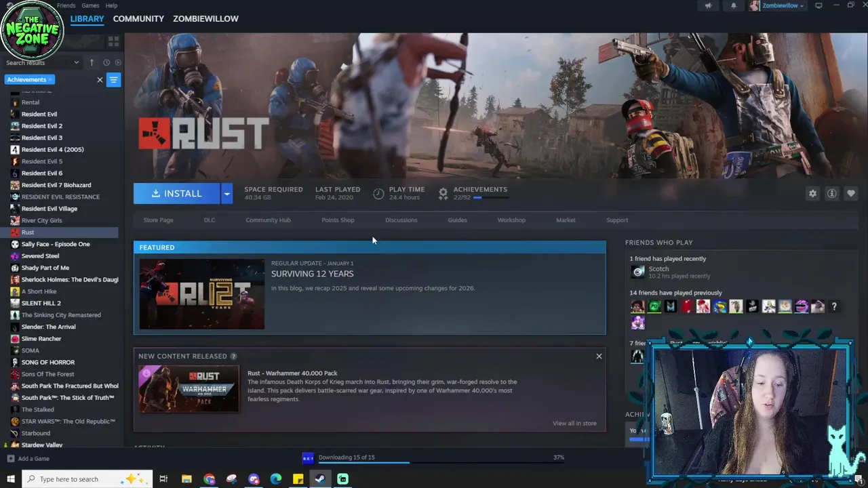Screen dimensions: 868x488
Task: Click the achievements trophy icon
Action: 443,194
